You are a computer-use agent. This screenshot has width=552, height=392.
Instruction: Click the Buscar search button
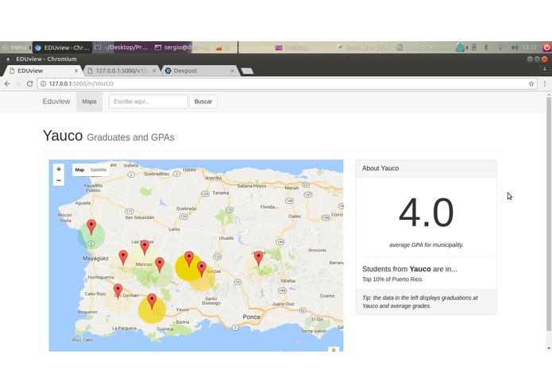click(203, 102)
